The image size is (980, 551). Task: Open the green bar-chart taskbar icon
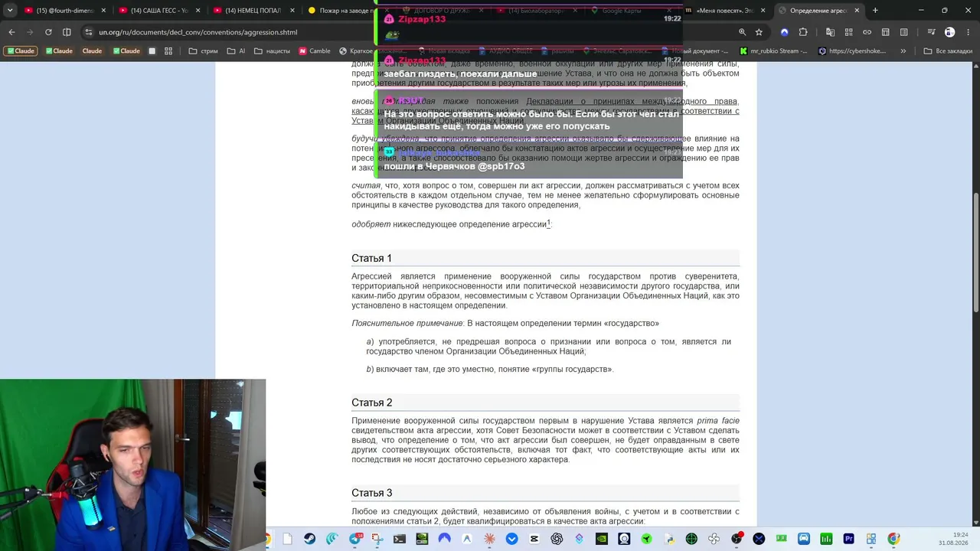pos(826,539)
